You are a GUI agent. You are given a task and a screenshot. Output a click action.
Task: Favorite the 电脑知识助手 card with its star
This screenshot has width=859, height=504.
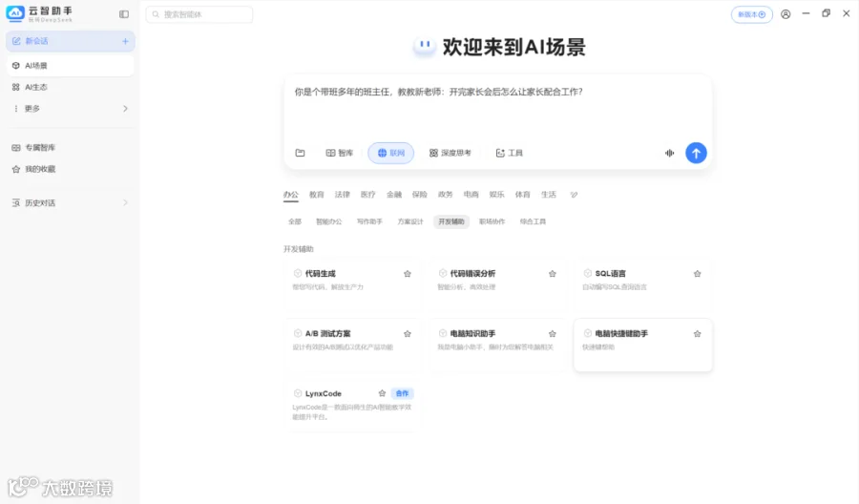(553, 334)
